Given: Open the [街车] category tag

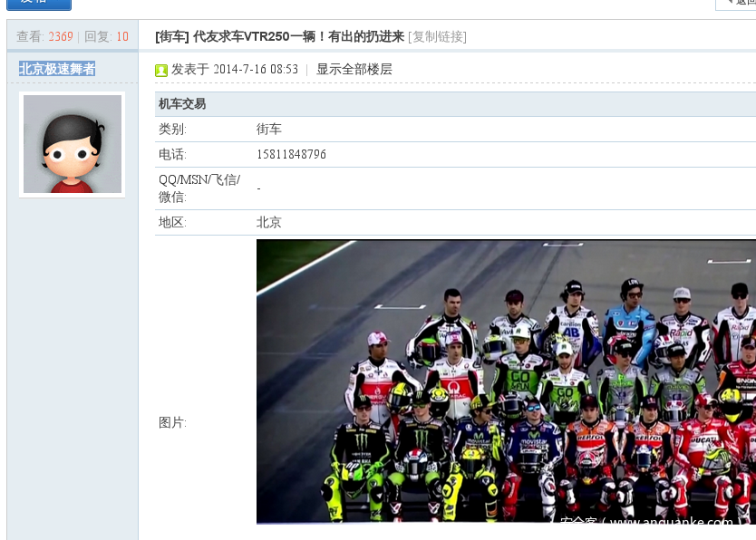Looking at the screenshot, I should 172,36.
